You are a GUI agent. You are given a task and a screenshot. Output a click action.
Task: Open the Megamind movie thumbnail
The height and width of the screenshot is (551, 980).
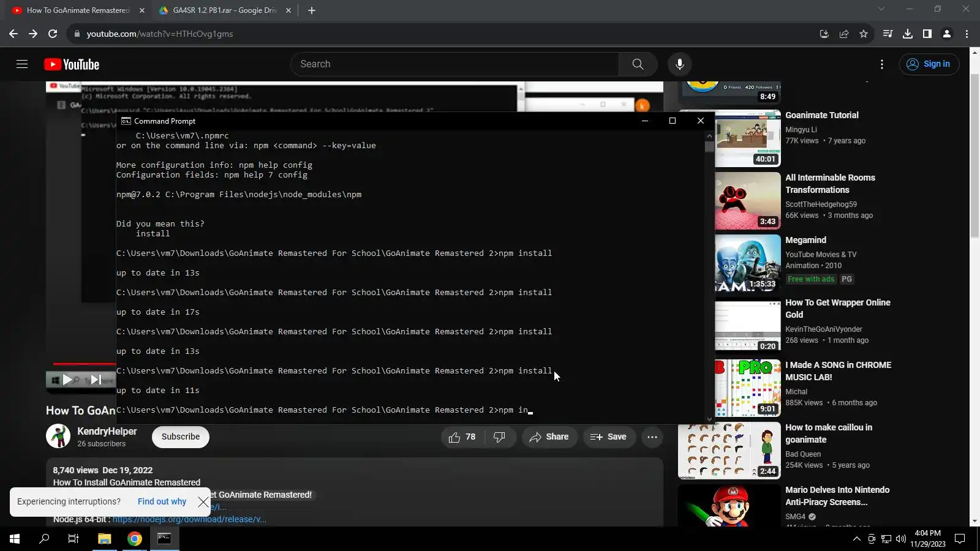[747, 263]
